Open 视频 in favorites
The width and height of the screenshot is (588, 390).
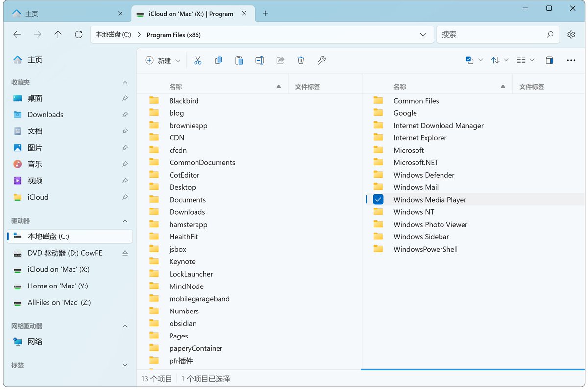click(x=70, y=181)
